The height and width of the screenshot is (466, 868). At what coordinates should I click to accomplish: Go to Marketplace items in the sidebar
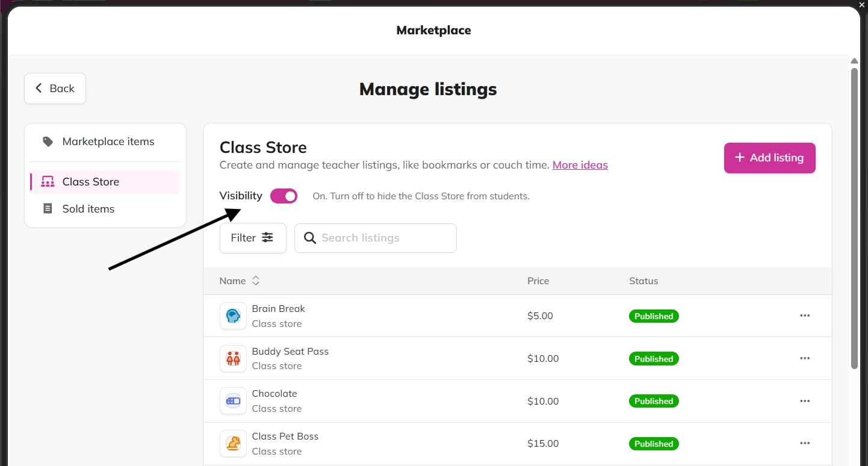pyautogui.click(x=105, y=141)
